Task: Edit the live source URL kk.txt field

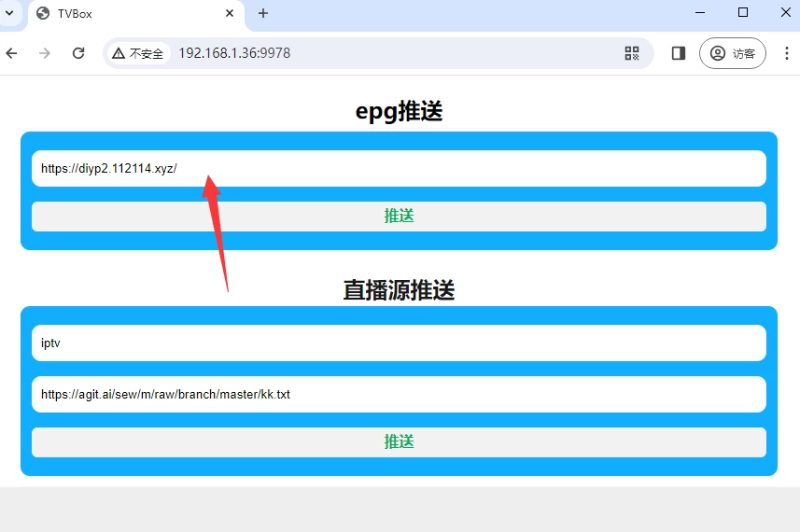Action: click(399, 394)
